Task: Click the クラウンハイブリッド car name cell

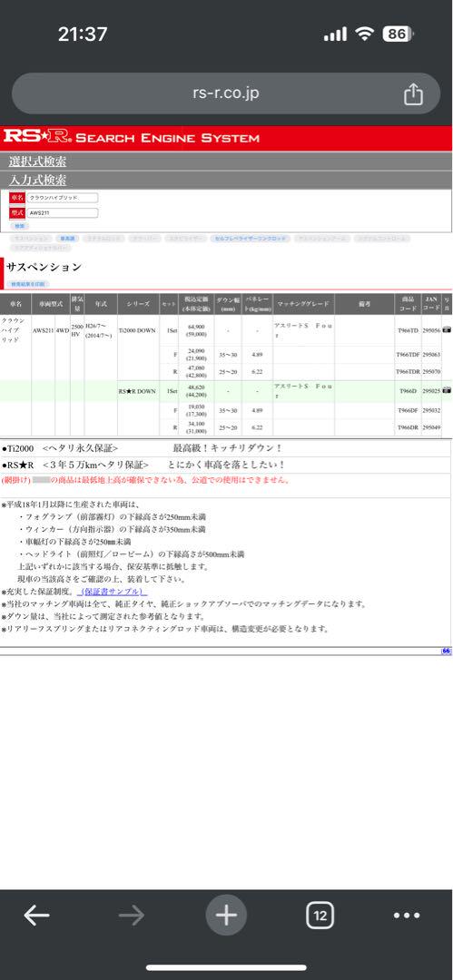Action: [x=14, y=328]
